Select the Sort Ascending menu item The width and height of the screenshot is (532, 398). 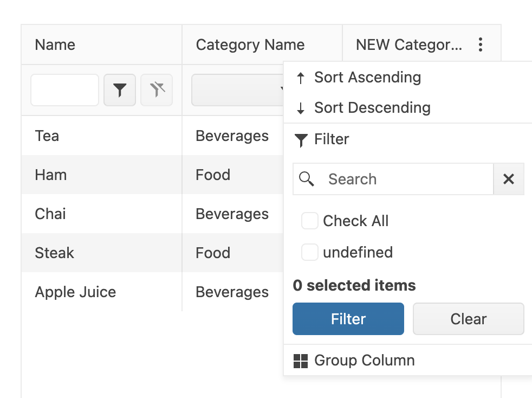tap(367, 78)
